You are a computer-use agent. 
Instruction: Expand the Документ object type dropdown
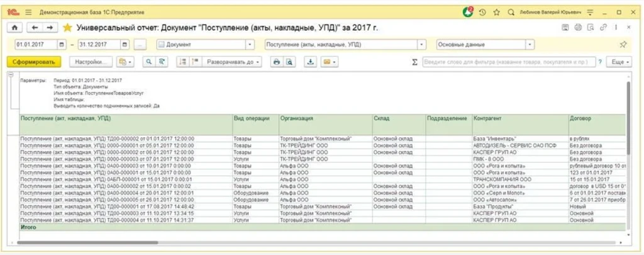coord(250,45)
